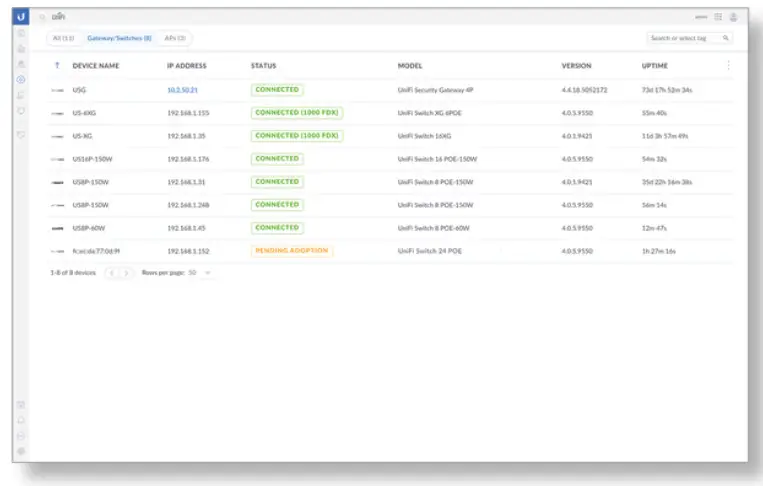Open the Map icon in the sidebar
Image resolution: width=763 pixels, height=486 pixels.
click(21, 64)
